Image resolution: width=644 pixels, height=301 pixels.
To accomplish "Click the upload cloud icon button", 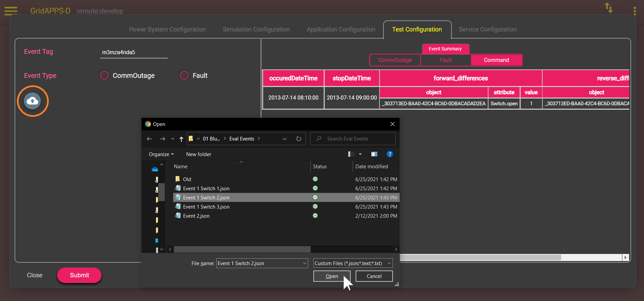I will pyautogui.click(x=32, y=101).
